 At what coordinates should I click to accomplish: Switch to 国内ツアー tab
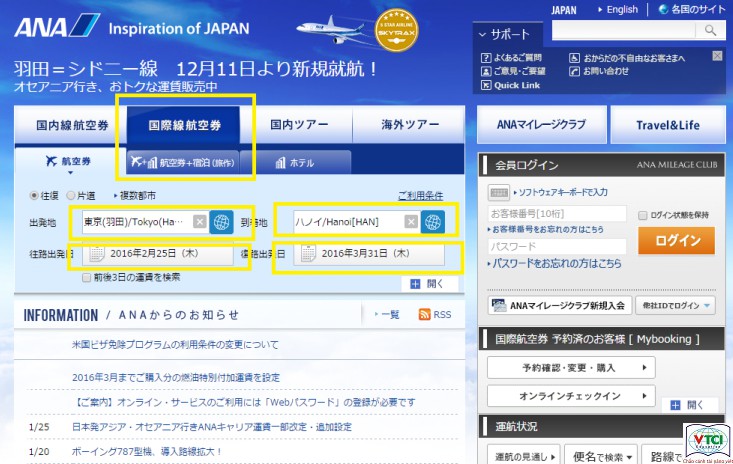click(298, 125)
